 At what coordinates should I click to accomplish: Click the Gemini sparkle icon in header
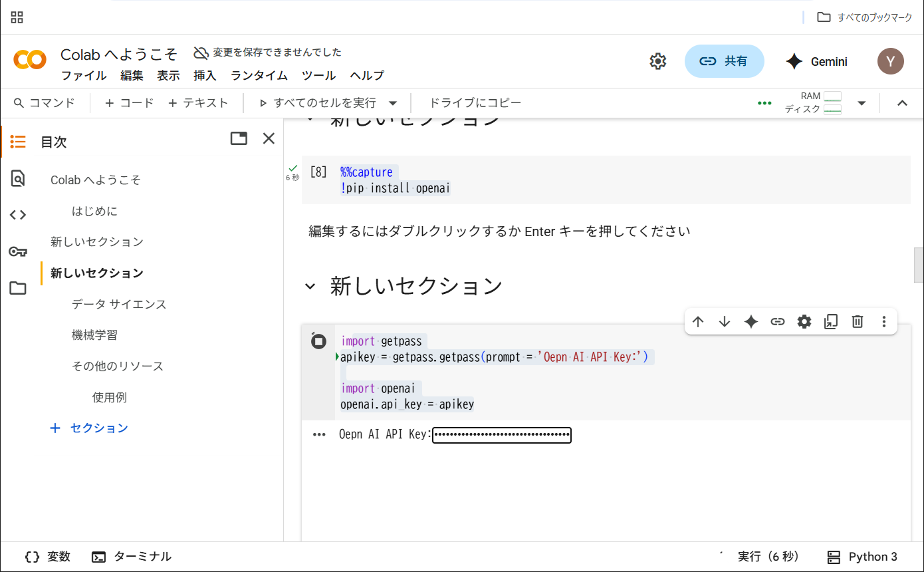[794, 61]
